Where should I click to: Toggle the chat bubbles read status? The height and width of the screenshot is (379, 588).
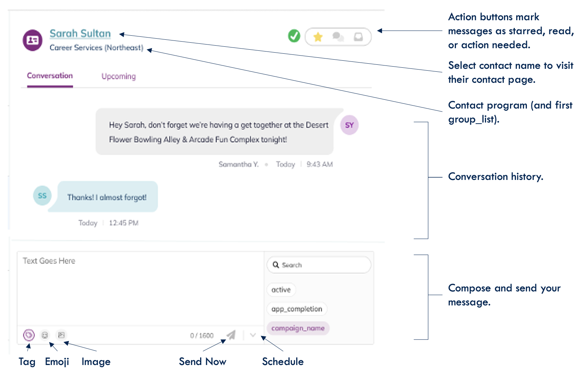coord(338,37)
